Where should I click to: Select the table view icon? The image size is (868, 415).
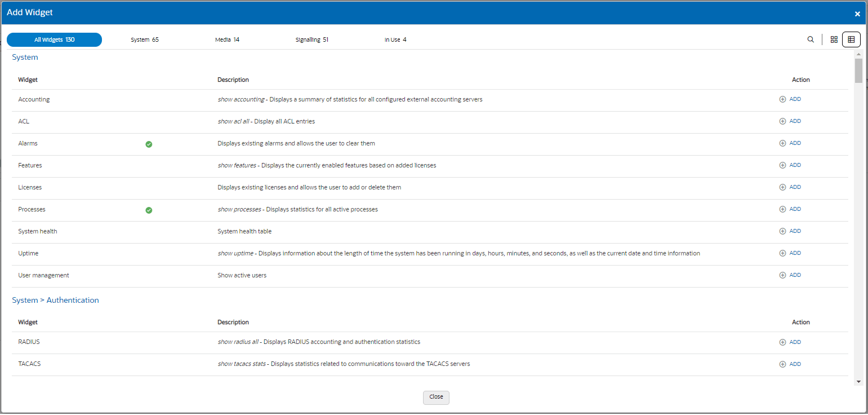point(851,39)
